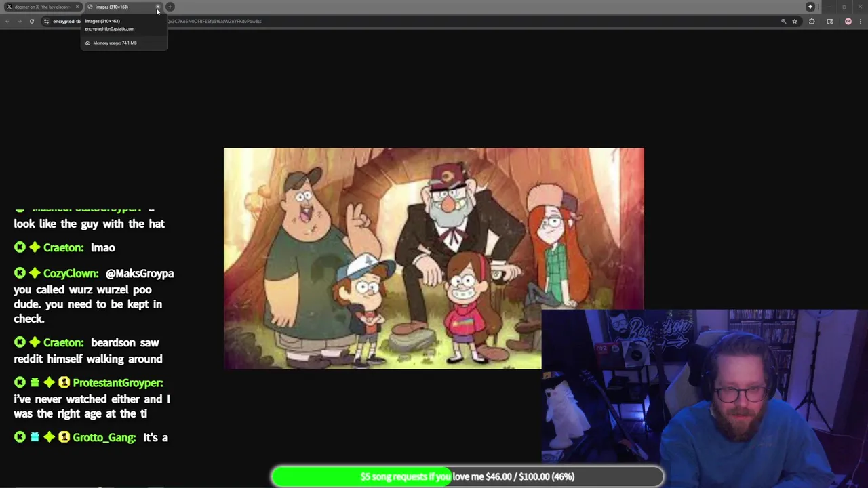Switch to the 'doomer on X' browser tab
The height and width of the screenshot is (488, 868).
(42, 7)
